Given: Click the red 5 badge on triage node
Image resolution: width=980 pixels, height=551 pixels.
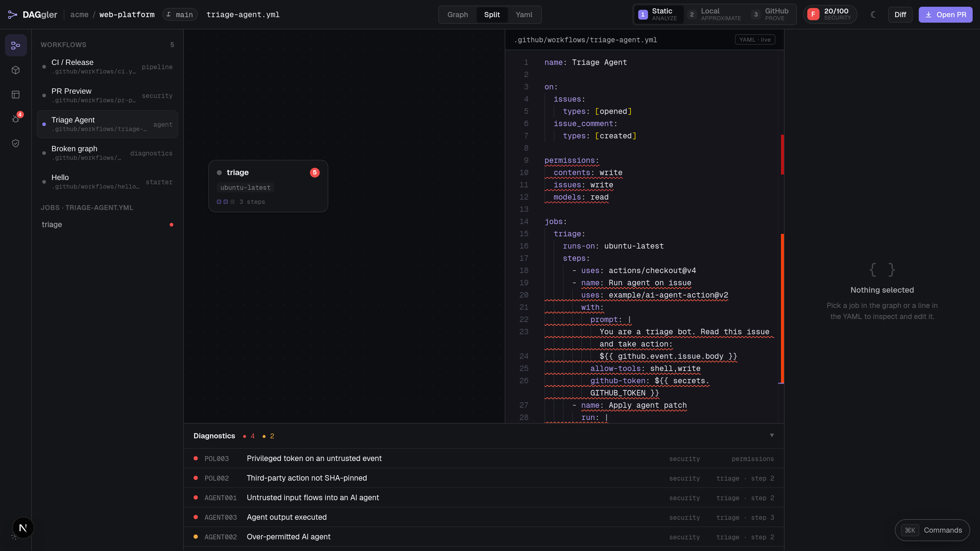Looking at the screenshot, I should [x=315, y=172].
